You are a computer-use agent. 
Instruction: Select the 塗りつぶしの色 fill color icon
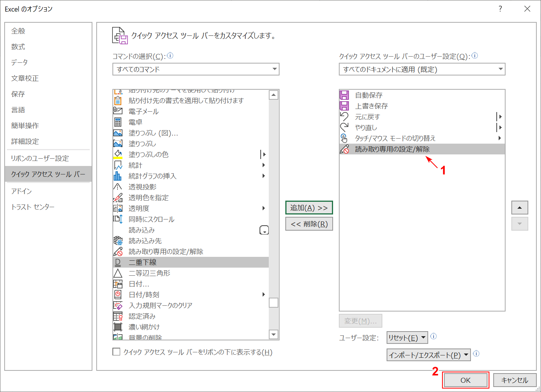(x=118, y=154)
